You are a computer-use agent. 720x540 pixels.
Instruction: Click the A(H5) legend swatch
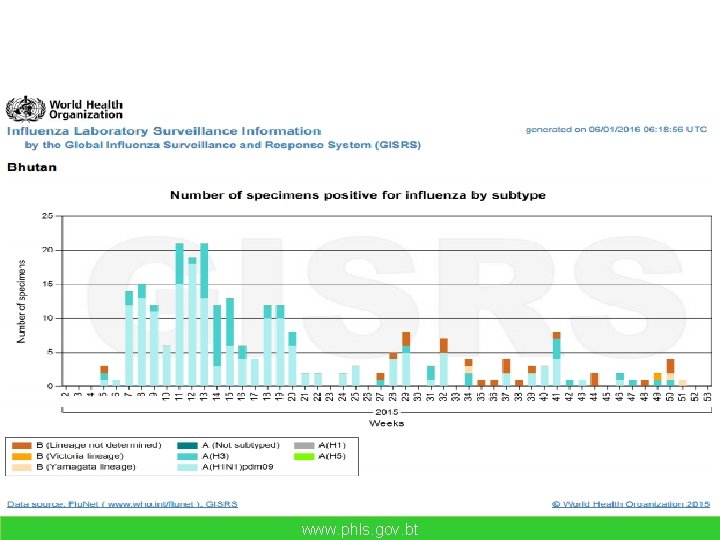[x=304, y=456]
